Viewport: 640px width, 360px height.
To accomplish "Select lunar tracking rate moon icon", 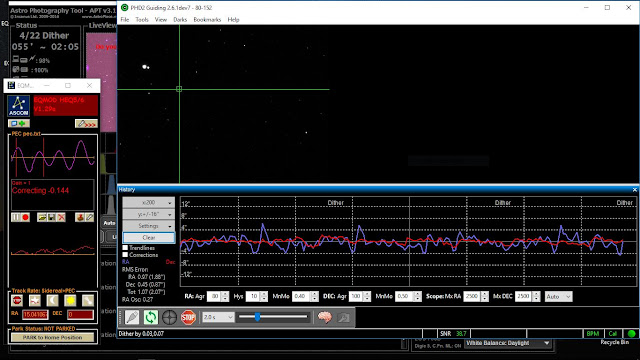I will tap(52, 301).
